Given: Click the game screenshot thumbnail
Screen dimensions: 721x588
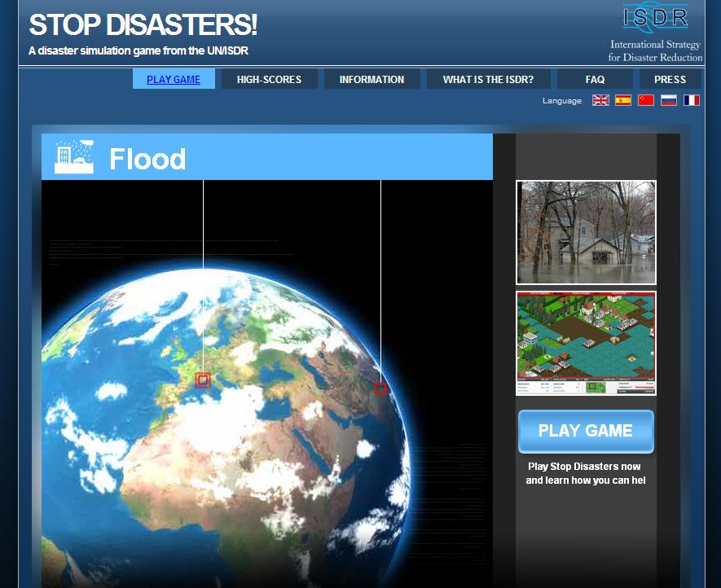Looking at the screenshot, I should (585, 342).
